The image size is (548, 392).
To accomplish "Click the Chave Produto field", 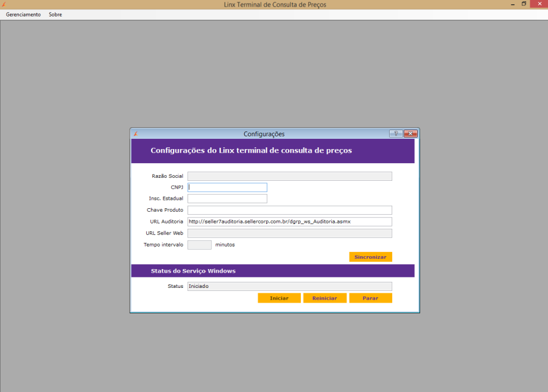I will [290, 210].
